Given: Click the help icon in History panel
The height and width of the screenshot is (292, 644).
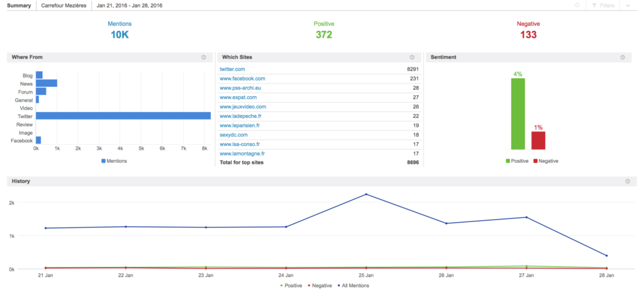Looking at the screenshot, I should pos(627,181).
